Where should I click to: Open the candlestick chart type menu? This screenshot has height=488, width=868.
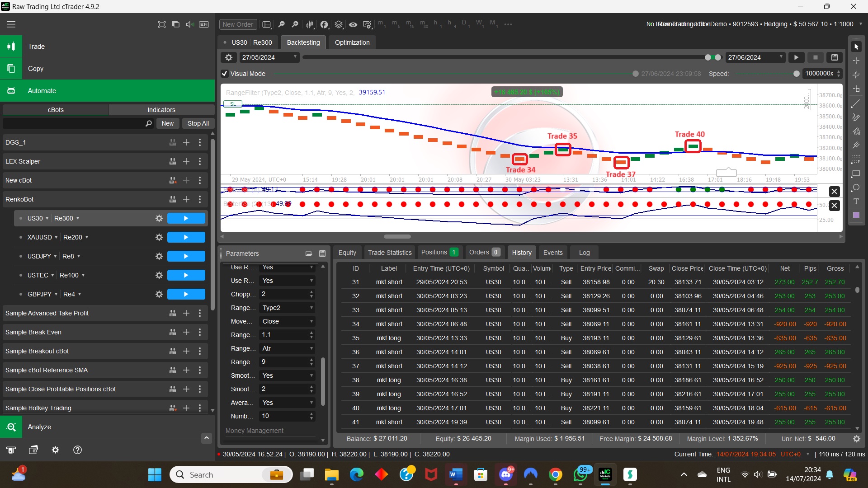tap(310, 24)
